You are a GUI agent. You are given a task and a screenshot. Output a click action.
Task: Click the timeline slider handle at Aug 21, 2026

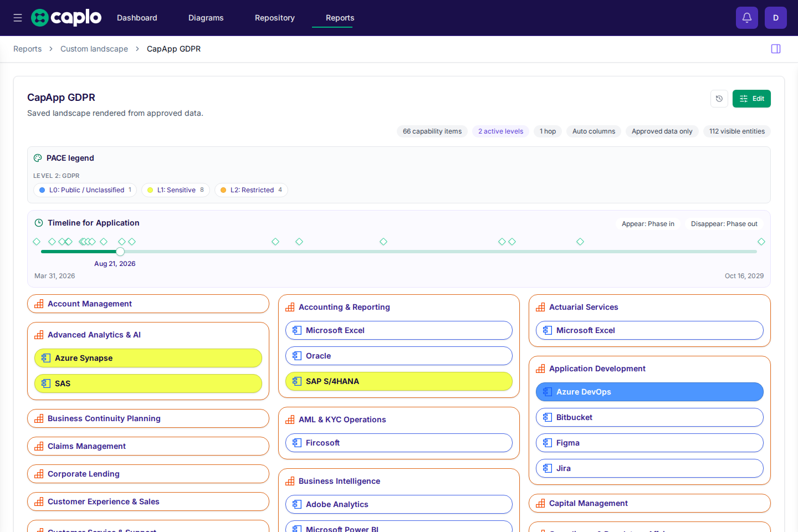(120, 252)
